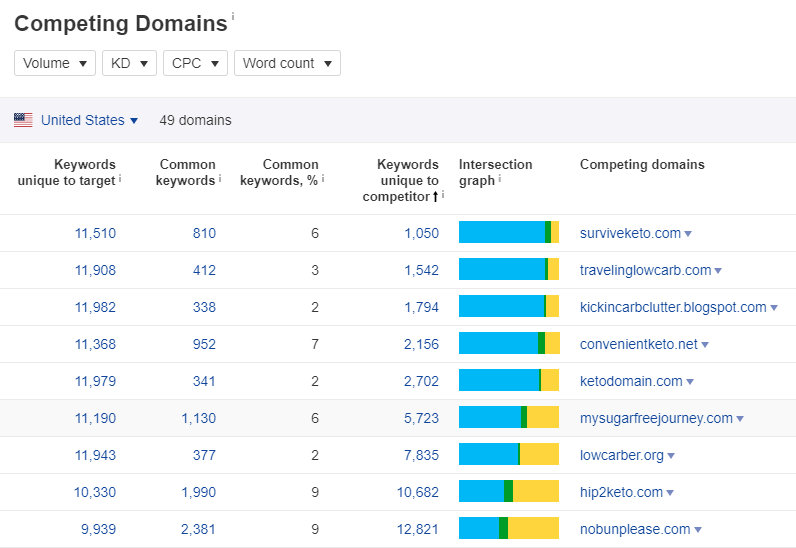This screenshot has width=796, height=548.
Task: Click the US flag icon
Action: (x=23, y=120)
